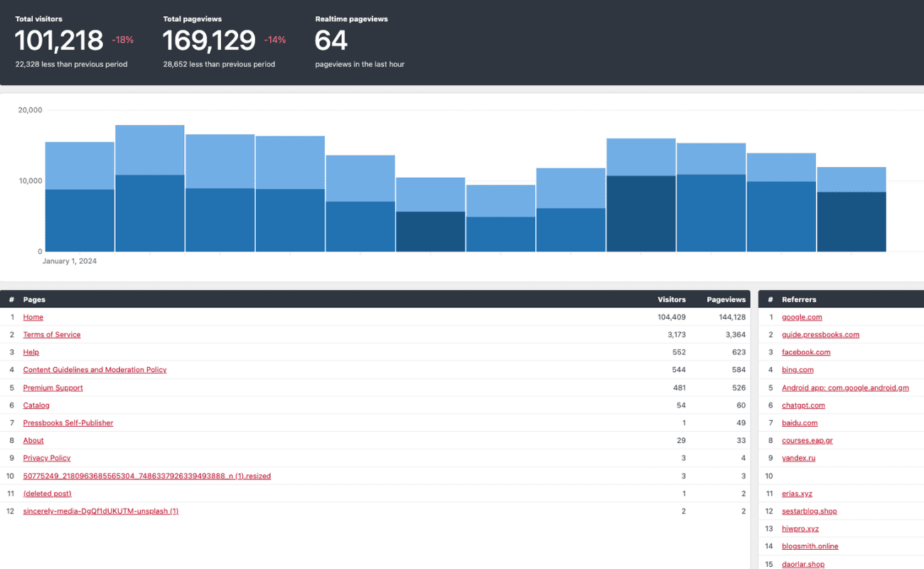Open the Help page stats
This screenshot has height=569, width=924.
pyautogui.click(x=31, y=352)
